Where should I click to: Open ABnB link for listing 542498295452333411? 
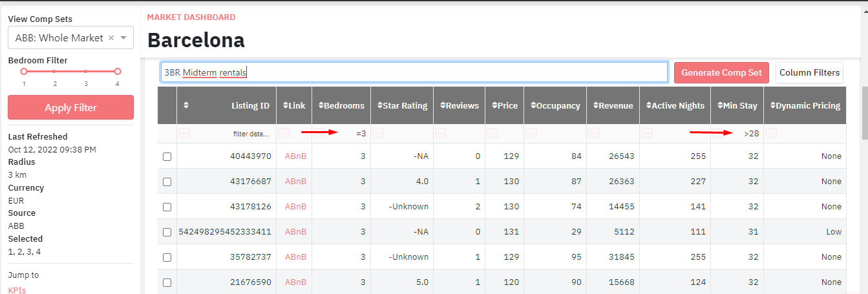pos(295,232)
